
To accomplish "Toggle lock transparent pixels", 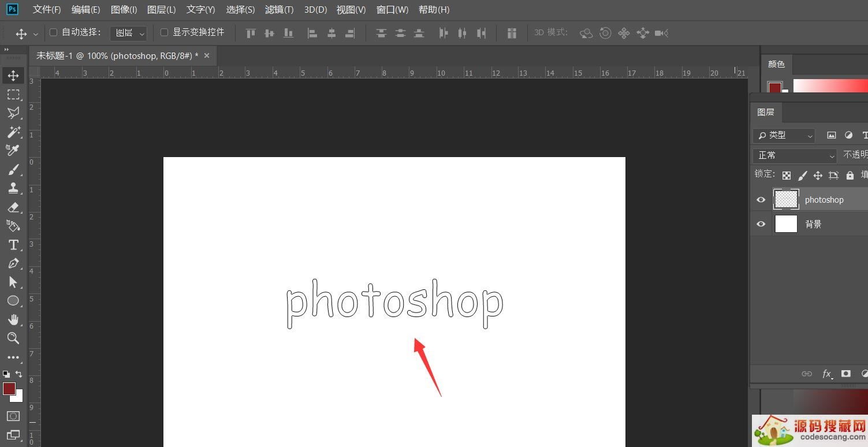I will (x=787, y=175).
